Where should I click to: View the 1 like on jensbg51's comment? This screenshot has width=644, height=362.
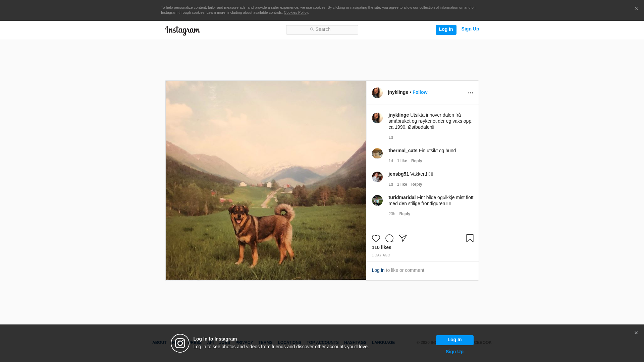pyautogui.click(x=402, y=184)
